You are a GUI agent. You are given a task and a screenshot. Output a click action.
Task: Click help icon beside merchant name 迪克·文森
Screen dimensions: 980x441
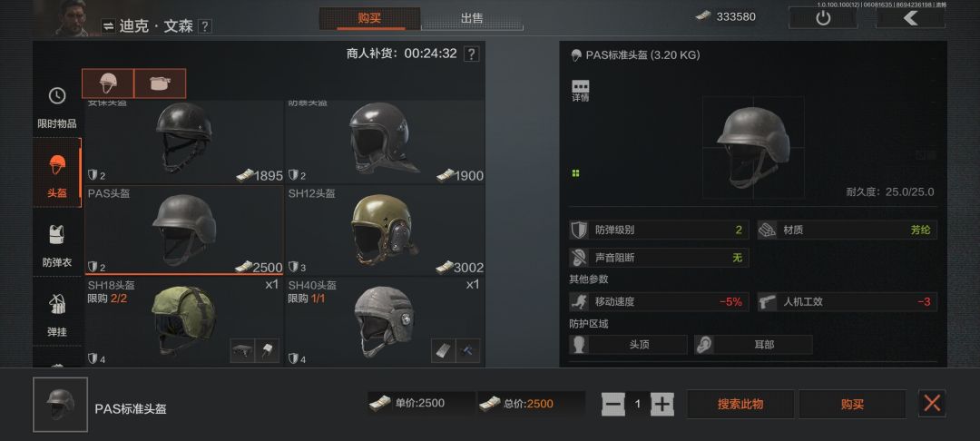point(204,26)
